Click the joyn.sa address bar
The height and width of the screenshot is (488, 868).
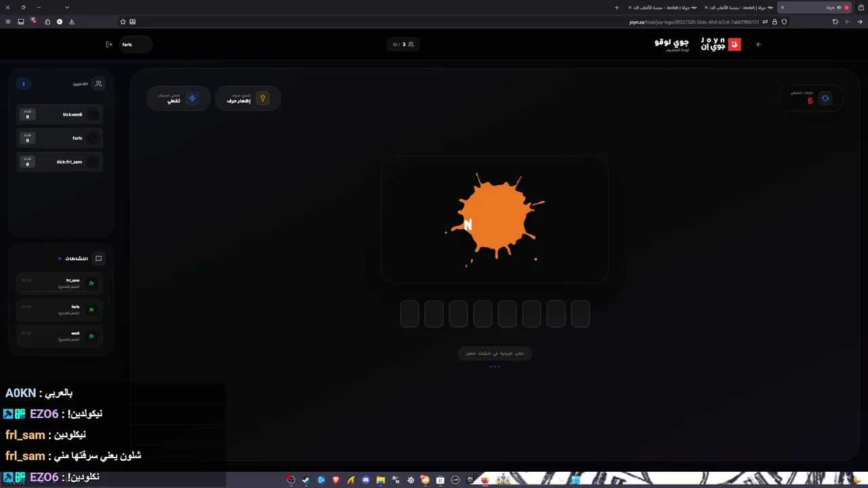[694, 22]
